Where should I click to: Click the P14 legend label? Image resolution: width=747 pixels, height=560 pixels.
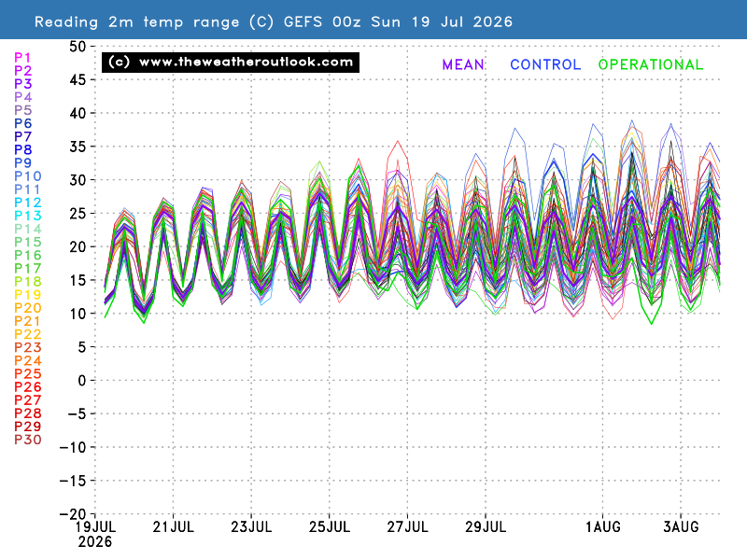click(28, 229)
